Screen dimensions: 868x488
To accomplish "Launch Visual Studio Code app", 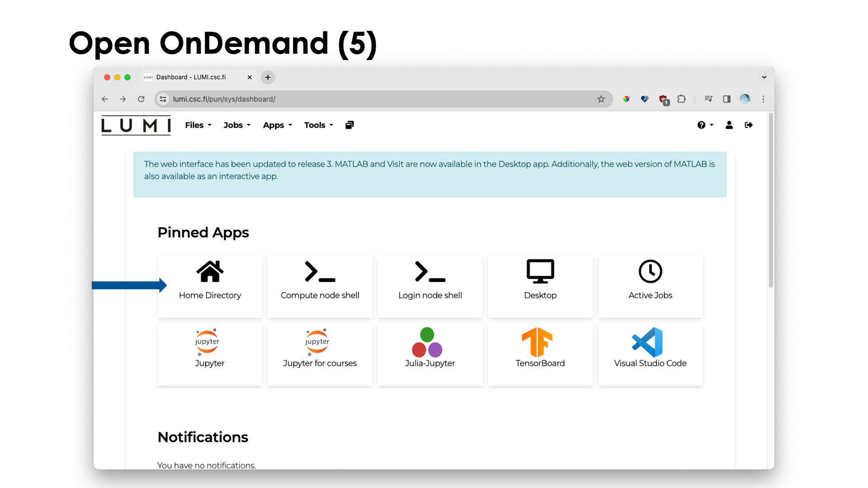I will [x=650, y=354].
